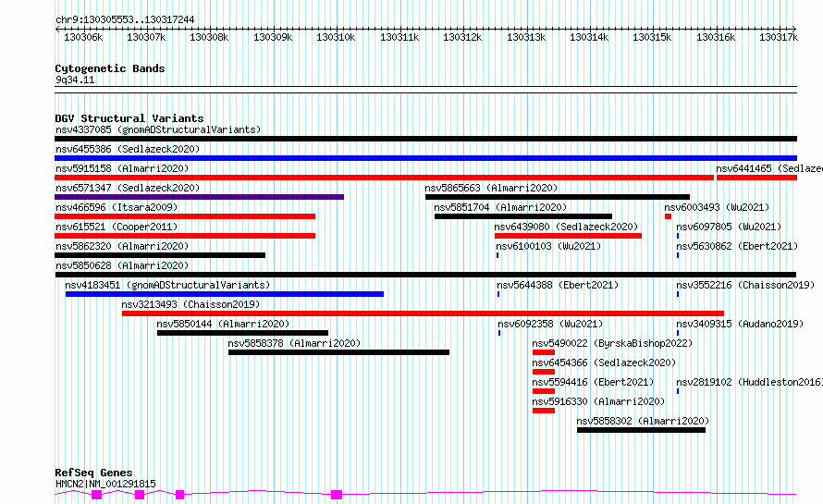Open the nsv5594416 (Ebert2021) label
This screenshot has width=823, height=504.
pos(593,382)
